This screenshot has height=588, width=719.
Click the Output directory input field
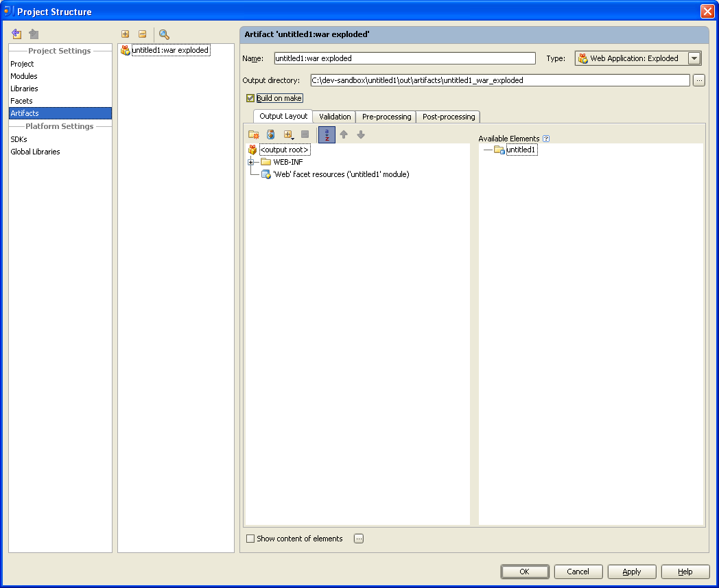(500, 80)
